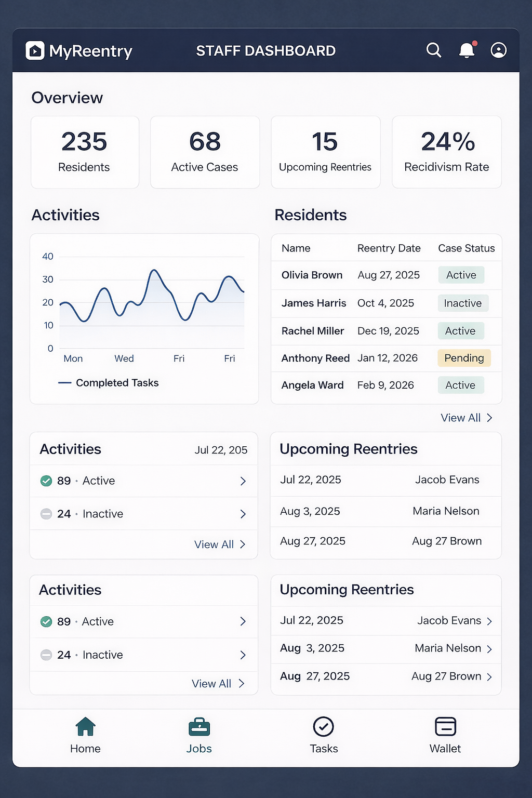Screen dimensions: 532x798
Task: Check notifications via the bell icon
Action: 467,50
